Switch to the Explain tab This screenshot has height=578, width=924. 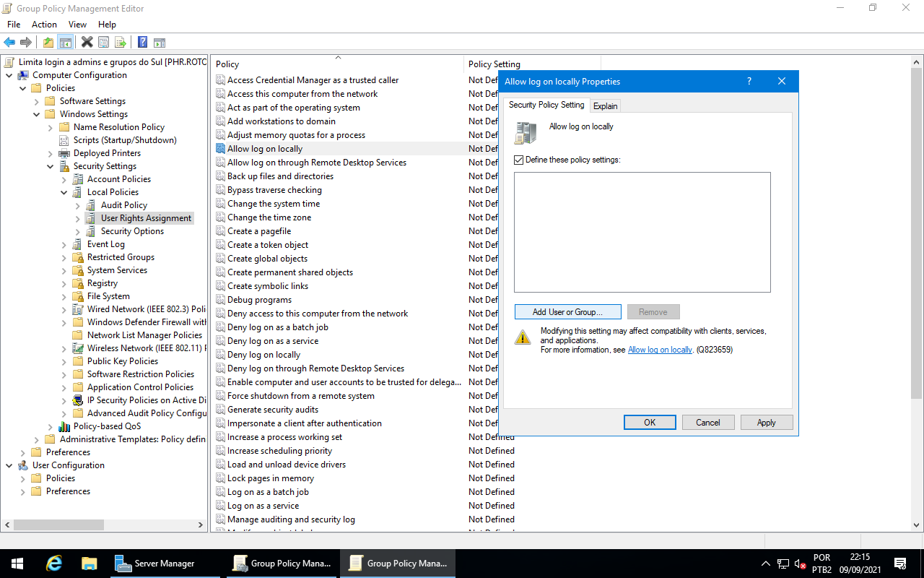click(x=605, y=105)
